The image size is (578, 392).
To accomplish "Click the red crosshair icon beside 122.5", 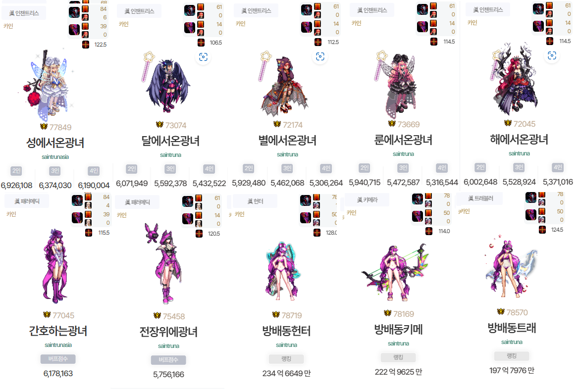I will [86, 45].
